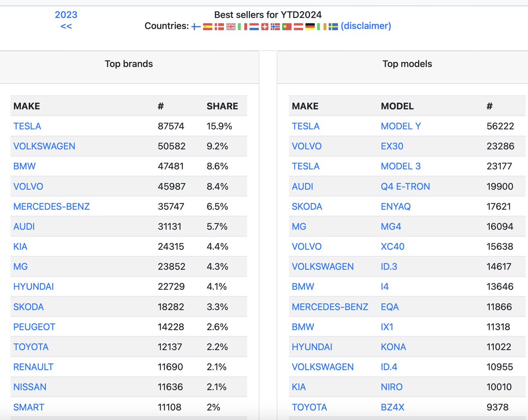Open HYUNDAI in the Top brands table
528x420 pixels.
pos(33,287)
